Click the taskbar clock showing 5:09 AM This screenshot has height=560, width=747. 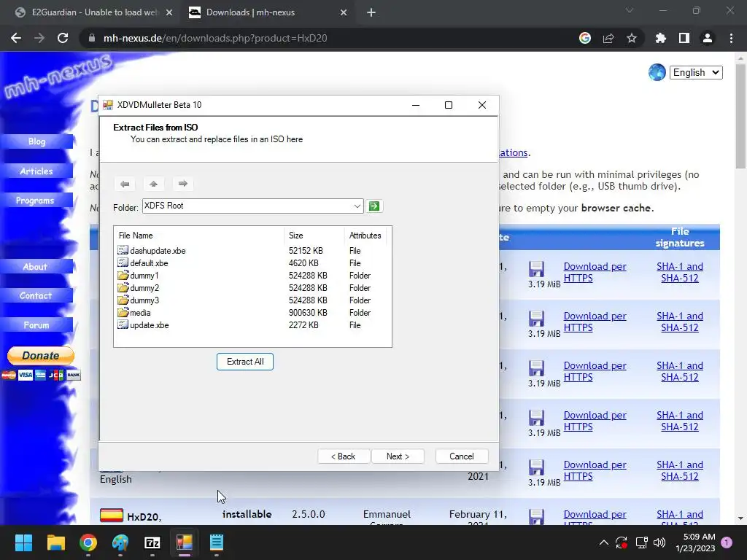tap(695, 542)
